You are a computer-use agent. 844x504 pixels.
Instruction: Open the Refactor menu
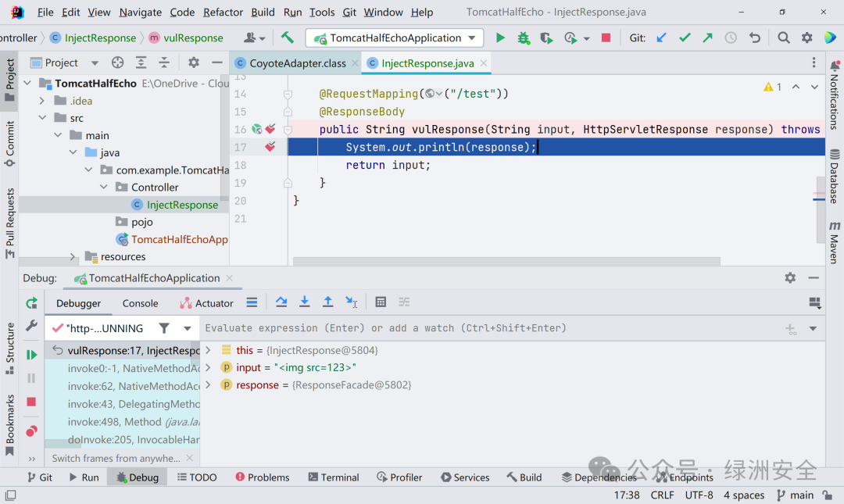pyautogui.click(x=223, y=12)
